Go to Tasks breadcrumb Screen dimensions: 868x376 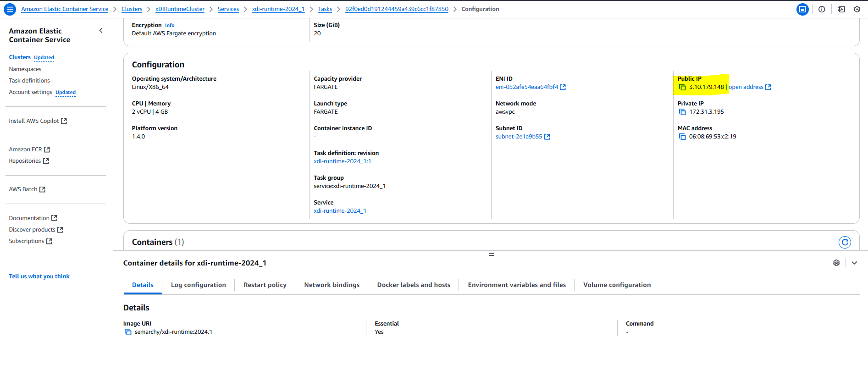click(x=325, y=9)
